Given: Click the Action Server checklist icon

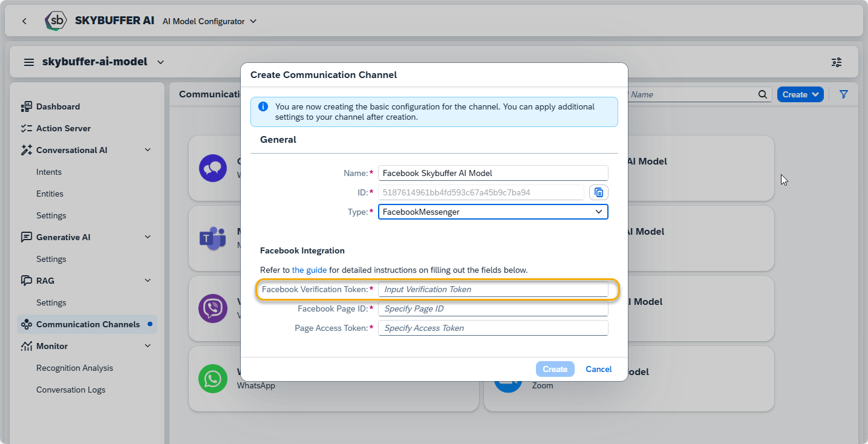Looking at the screenshot, I should tap(26, 128).
